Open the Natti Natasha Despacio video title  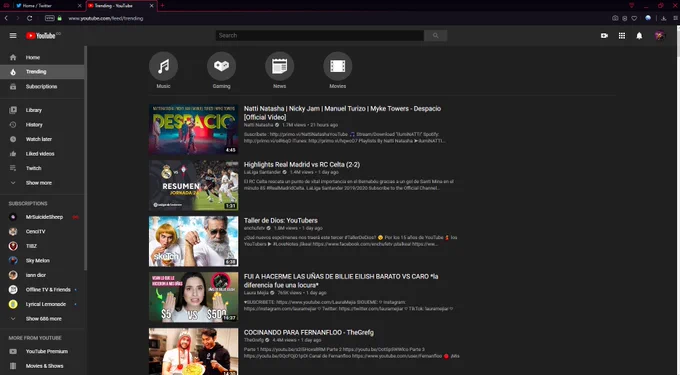[342, 113]
